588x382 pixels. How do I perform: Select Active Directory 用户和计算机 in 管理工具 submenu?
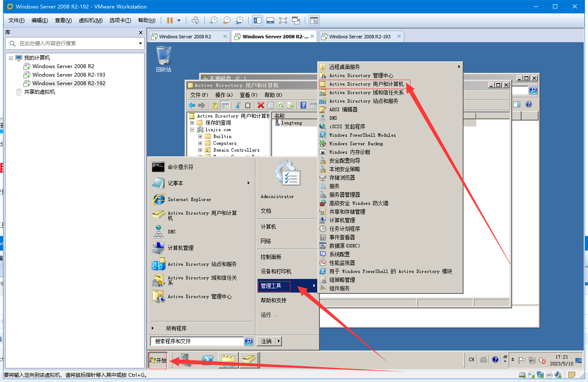coord(390,84)
